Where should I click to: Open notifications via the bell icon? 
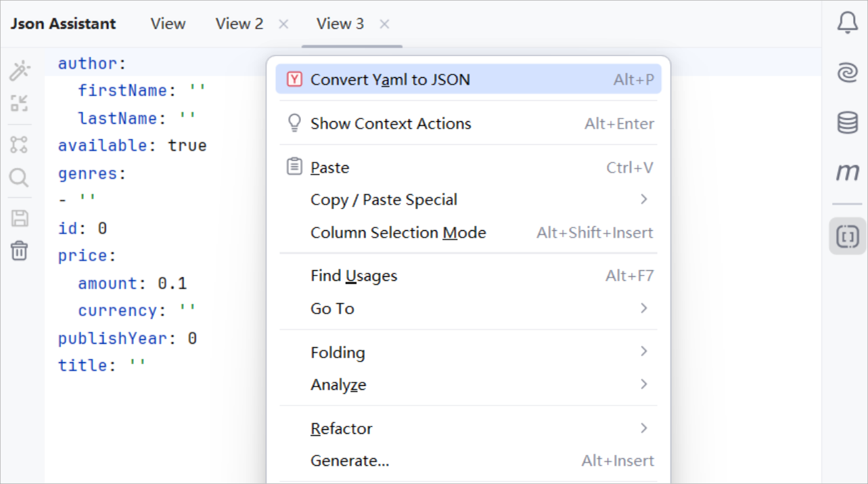846,22
